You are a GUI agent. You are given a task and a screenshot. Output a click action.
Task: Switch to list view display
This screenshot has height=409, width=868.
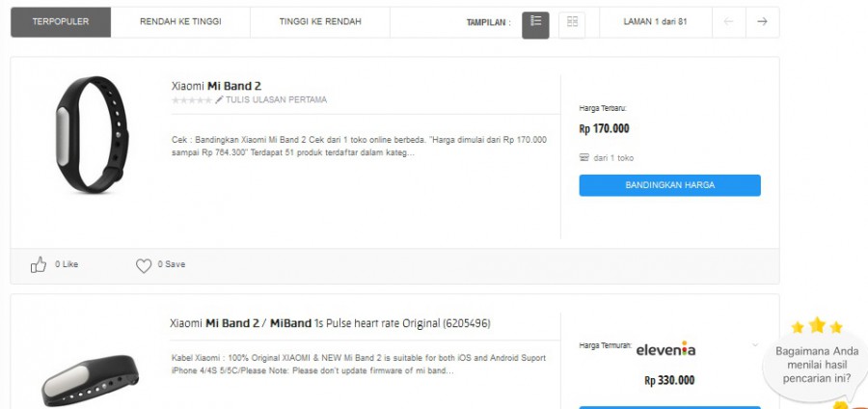click(x=535, y=25)
